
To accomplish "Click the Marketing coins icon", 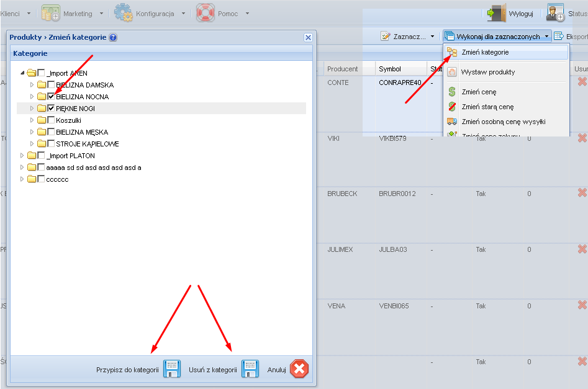I will (50, 13).
